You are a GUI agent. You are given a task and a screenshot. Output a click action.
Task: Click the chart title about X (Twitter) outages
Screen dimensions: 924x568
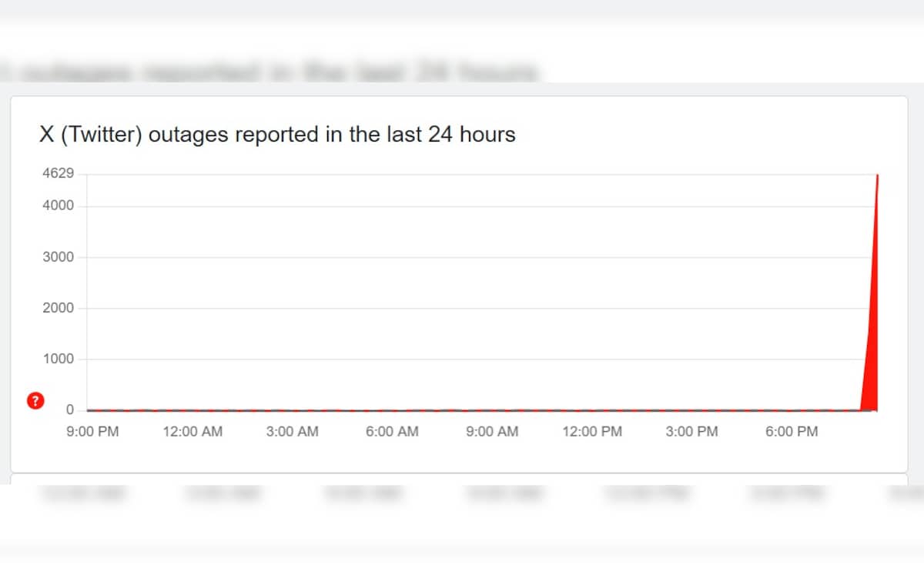pos(277,135)
